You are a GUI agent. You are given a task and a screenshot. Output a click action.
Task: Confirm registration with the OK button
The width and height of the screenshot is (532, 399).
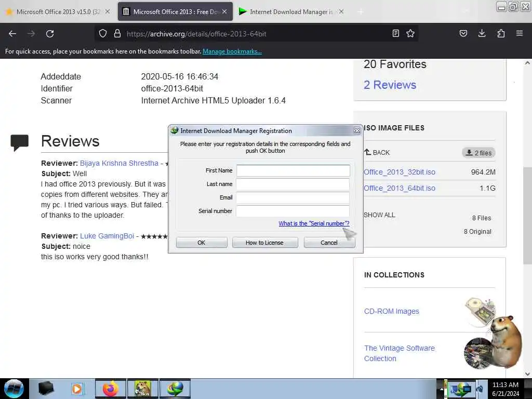[x=202, y=243]
